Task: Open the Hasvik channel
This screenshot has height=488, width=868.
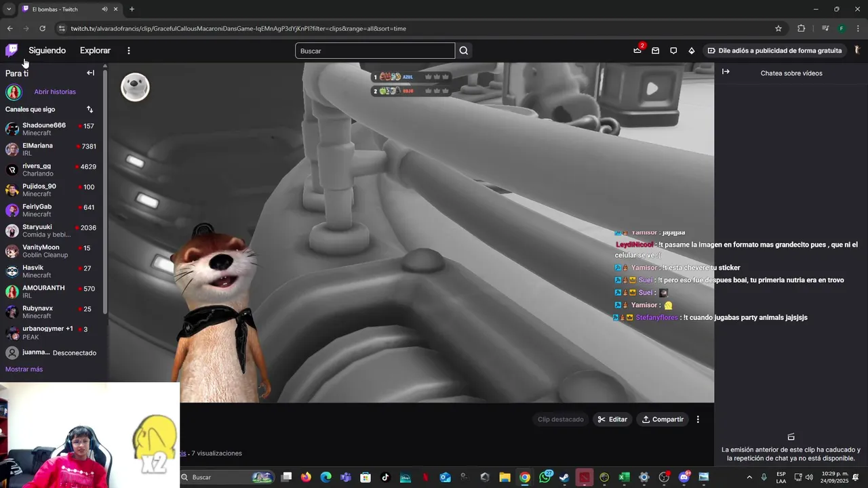Action: point(52,271)
